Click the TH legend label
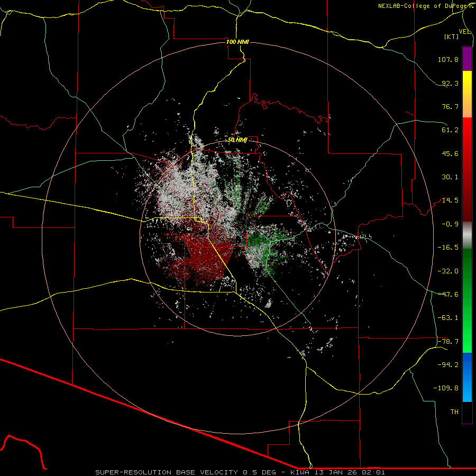This screenshot has width=476, height=476. pyautogui.click(x=454, y=412)
